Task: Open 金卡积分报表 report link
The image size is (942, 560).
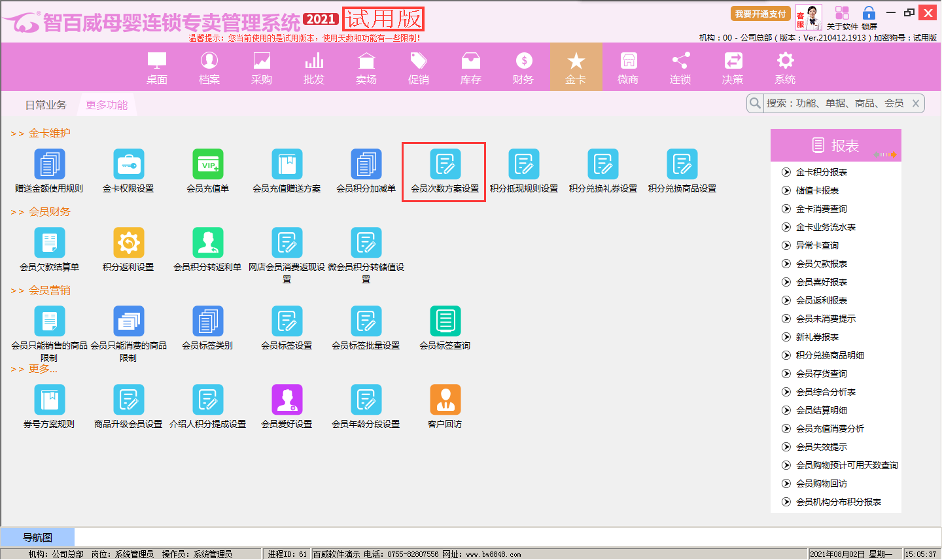Action: tap(822, 172)
